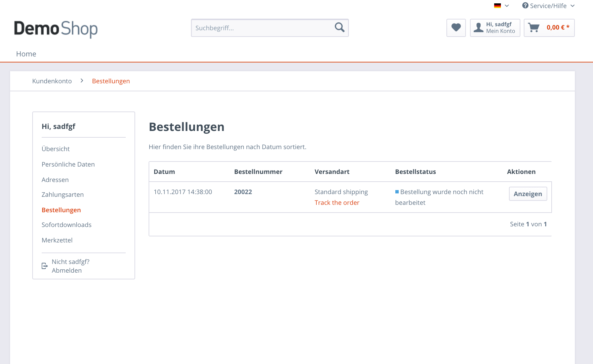
Task: Click Kundenkonto breadcrumb link
Action: coord(52,81)
